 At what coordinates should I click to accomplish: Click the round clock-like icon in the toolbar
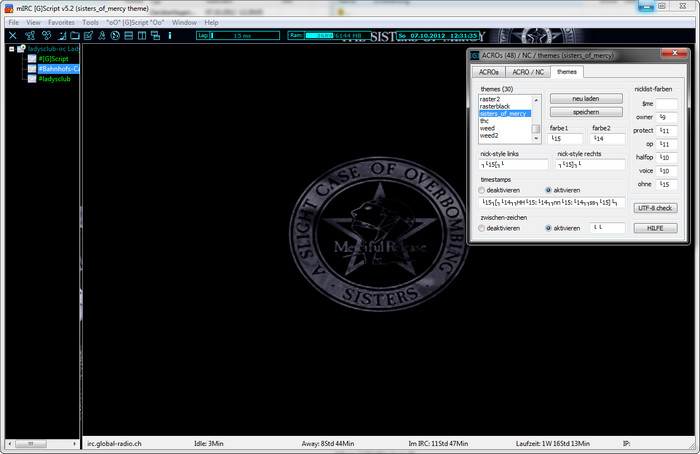(x=115, y=35)
